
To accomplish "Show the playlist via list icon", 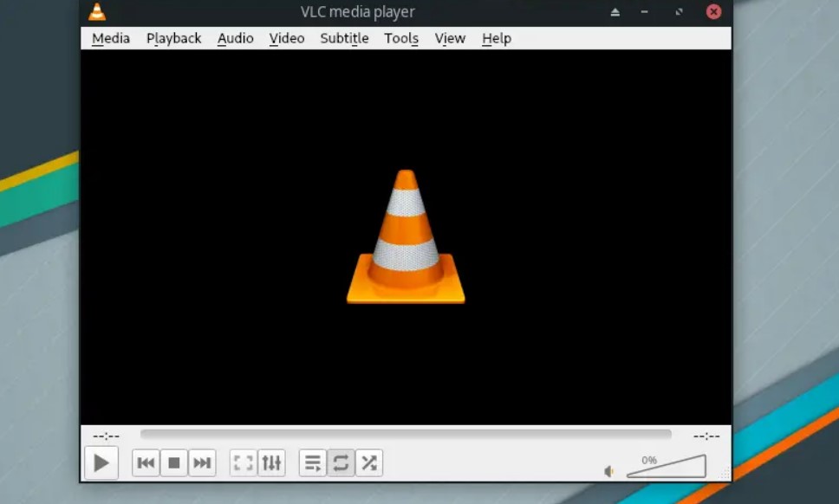I will click(313, 462).
